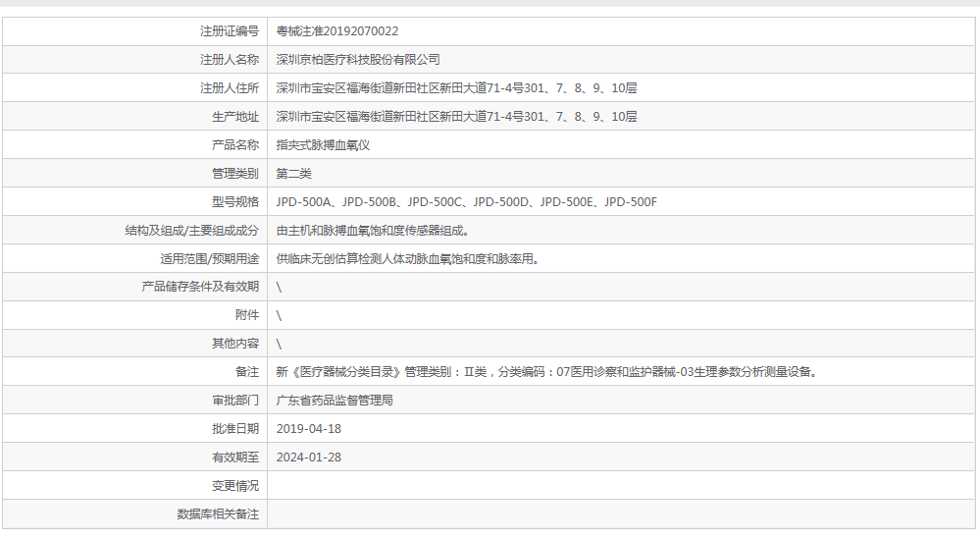The height and width of the screenshot is (539, 980).
Task: Select the 结构及组成/主要组成成分 label
Action: coord(192,230)
